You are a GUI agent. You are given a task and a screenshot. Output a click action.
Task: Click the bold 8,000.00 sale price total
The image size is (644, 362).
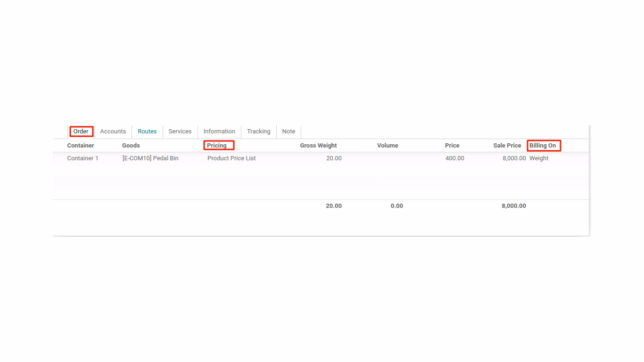pyautogui.click(x=514, y=206)
